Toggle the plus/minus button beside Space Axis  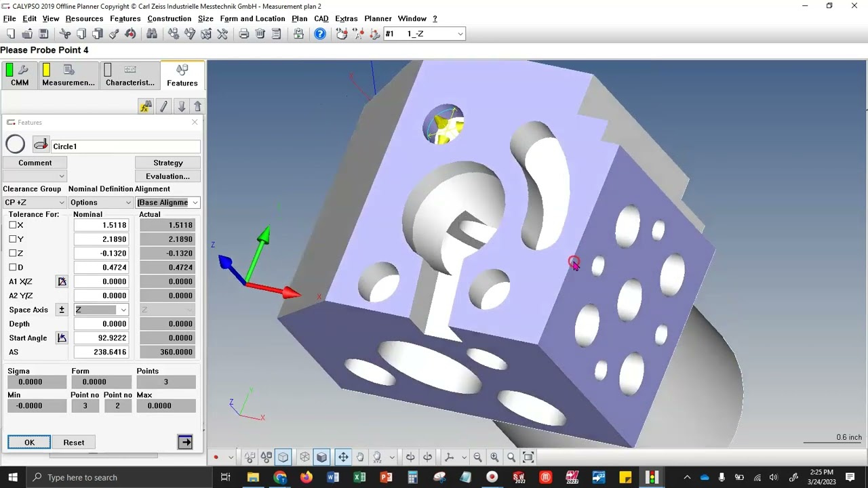[62, 310]
